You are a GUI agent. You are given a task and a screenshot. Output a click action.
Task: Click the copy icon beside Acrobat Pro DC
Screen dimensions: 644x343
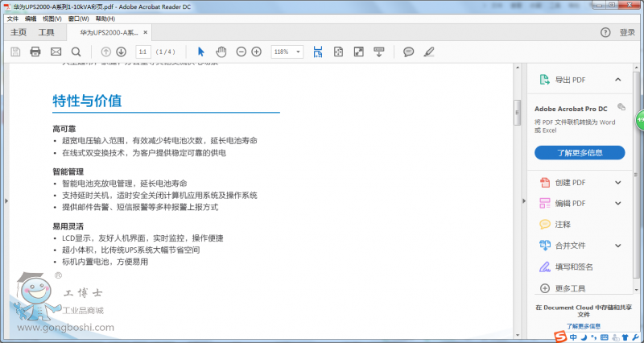tap(621, 107)
